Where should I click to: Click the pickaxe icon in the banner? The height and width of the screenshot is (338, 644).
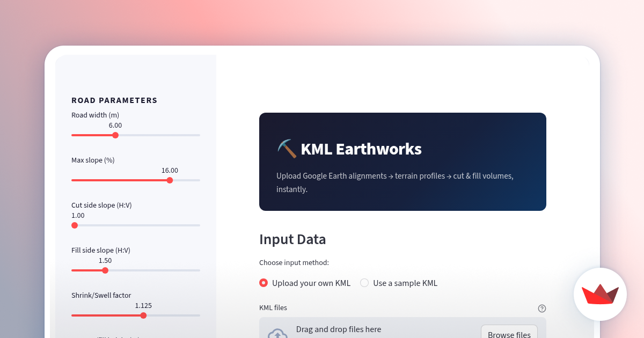tap(287, 149)
